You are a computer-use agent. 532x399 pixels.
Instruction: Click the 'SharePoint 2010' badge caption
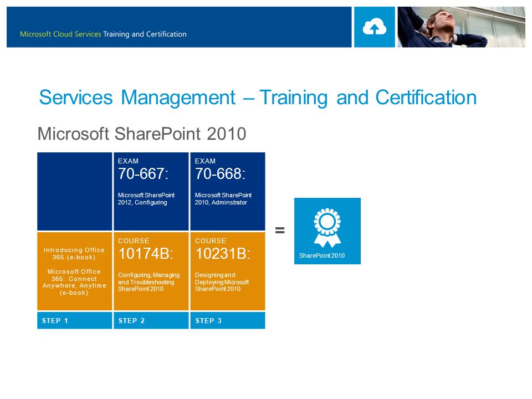(321, 255)
